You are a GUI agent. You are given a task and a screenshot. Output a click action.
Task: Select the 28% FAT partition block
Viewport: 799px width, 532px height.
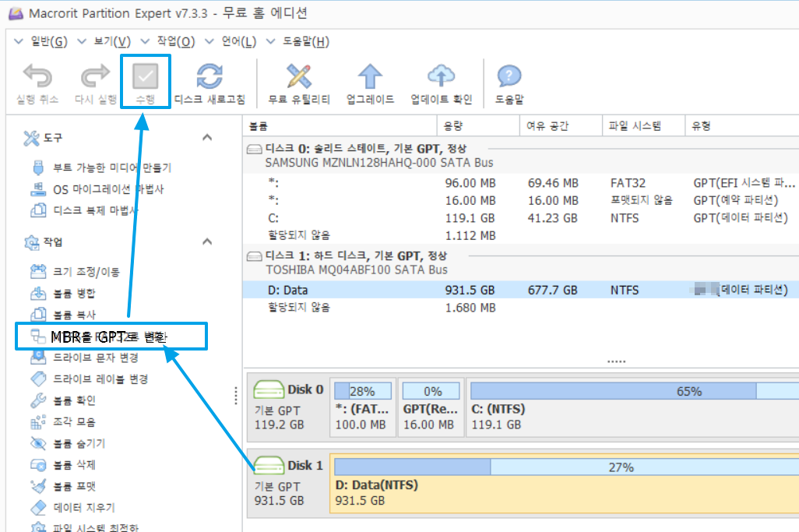pos(362,407)
